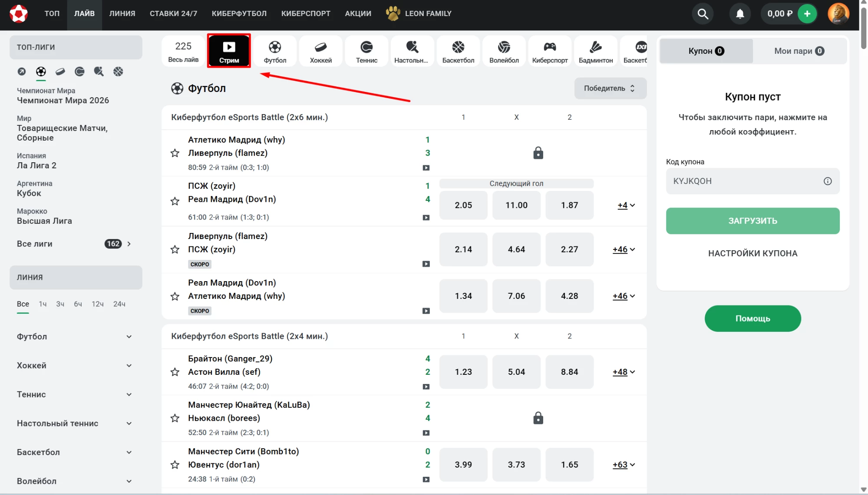The height and width of the screenshot is (495, 868).
Task: Click the first top-leagues icon under Топ-лиги
Action: click(x=22, y=72)
